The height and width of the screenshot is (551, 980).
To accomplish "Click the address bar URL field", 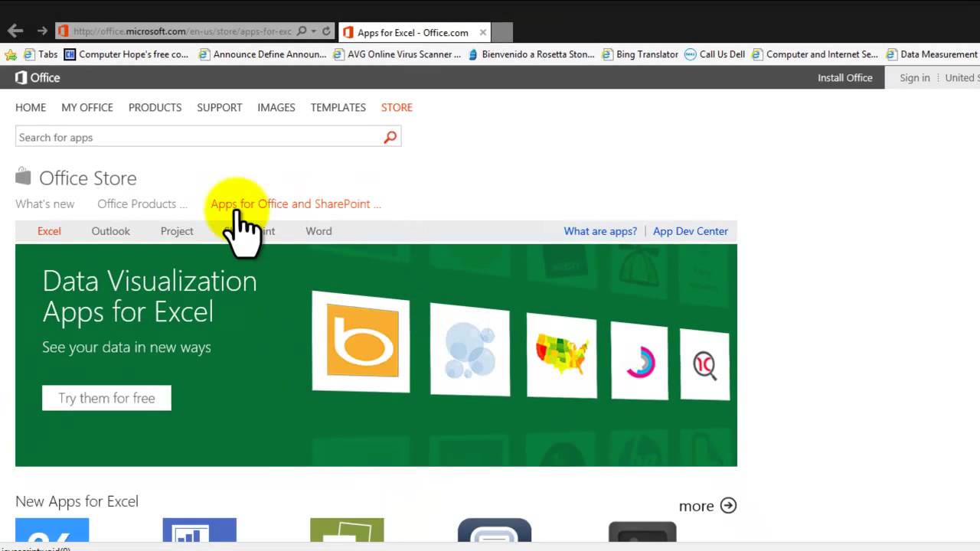I will click(x=181, y=31).
